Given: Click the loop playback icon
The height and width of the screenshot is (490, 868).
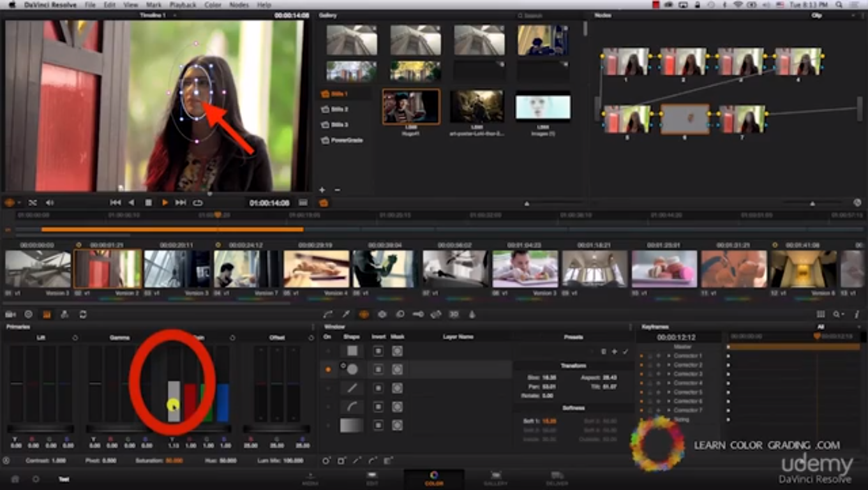Looking at the screenshot, I should point(198,203).
